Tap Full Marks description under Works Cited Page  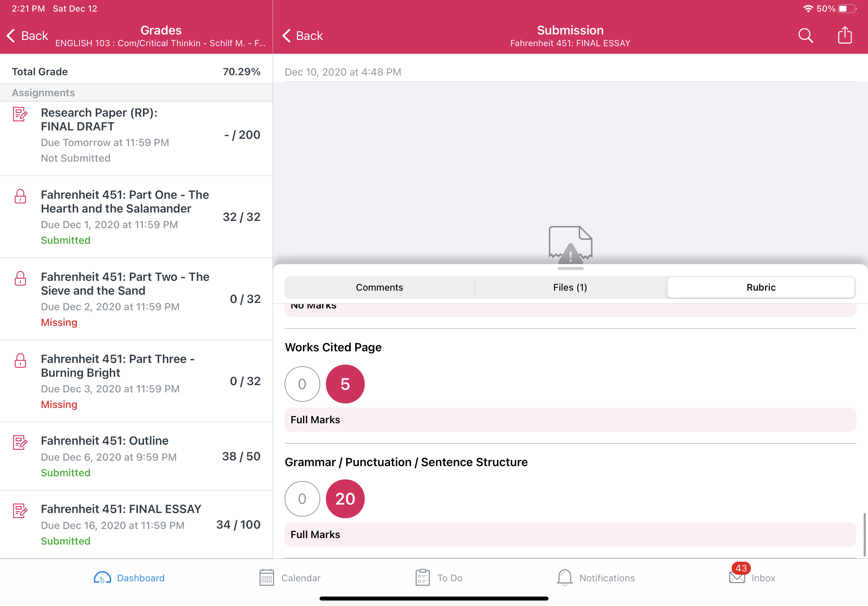(570, 419)
